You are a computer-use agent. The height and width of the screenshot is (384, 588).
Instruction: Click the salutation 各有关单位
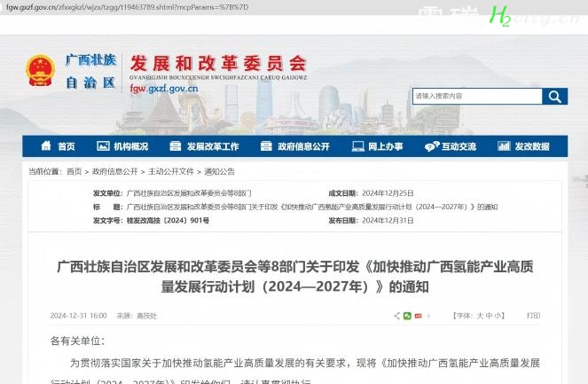click(x=77, y=341)
